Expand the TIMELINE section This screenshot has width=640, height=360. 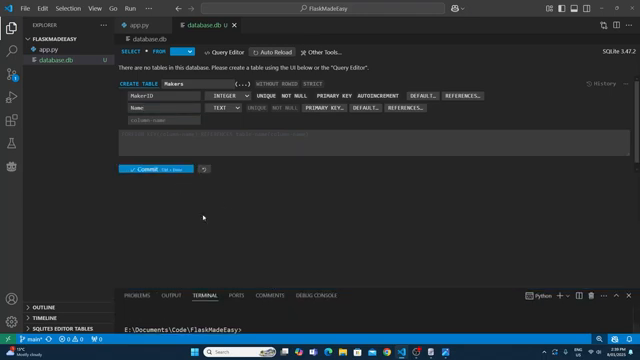(44, 318)
